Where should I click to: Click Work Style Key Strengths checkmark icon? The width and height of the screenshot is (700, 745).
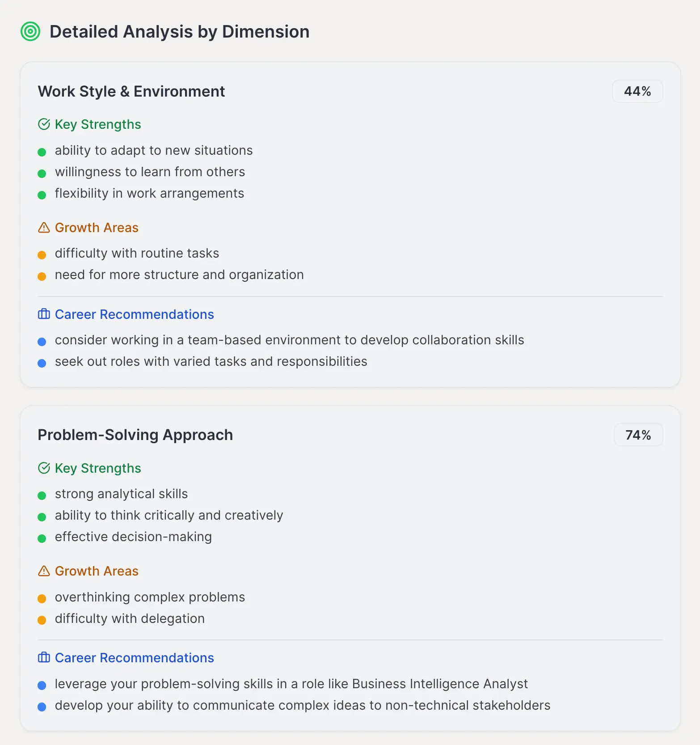(44, 124)
